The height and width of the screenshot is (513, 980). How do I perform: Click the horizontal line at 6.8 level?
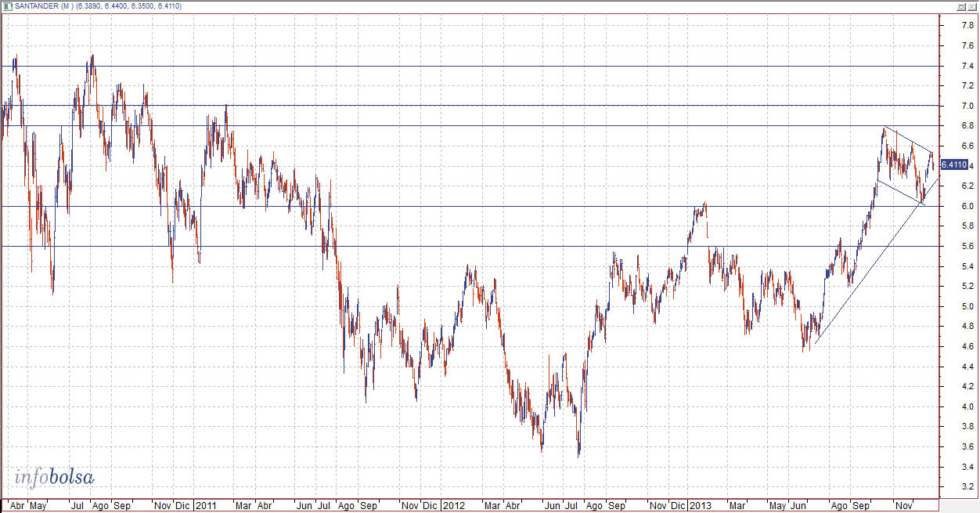point(470,125)
